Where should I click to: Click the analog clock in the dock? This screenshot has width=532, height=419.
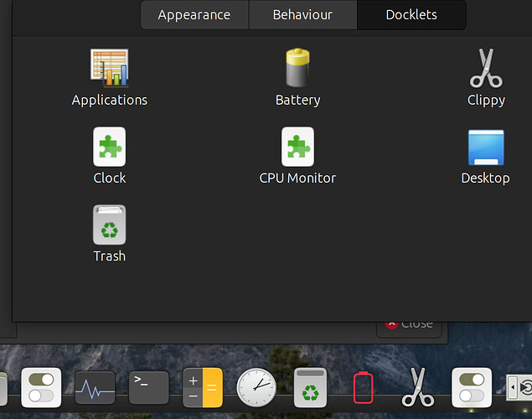(256, 388)
